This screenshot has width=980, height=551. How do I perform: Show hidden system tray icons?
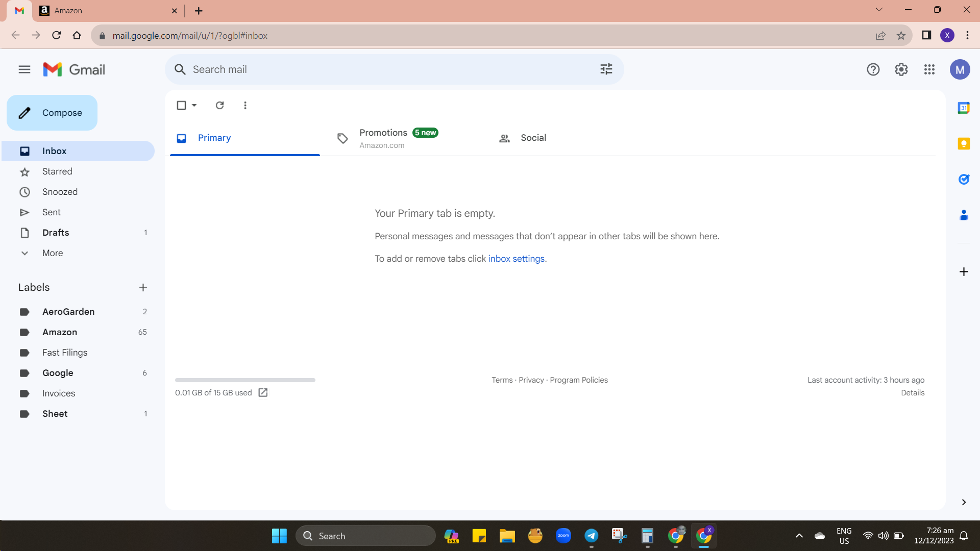pos(799,536)
